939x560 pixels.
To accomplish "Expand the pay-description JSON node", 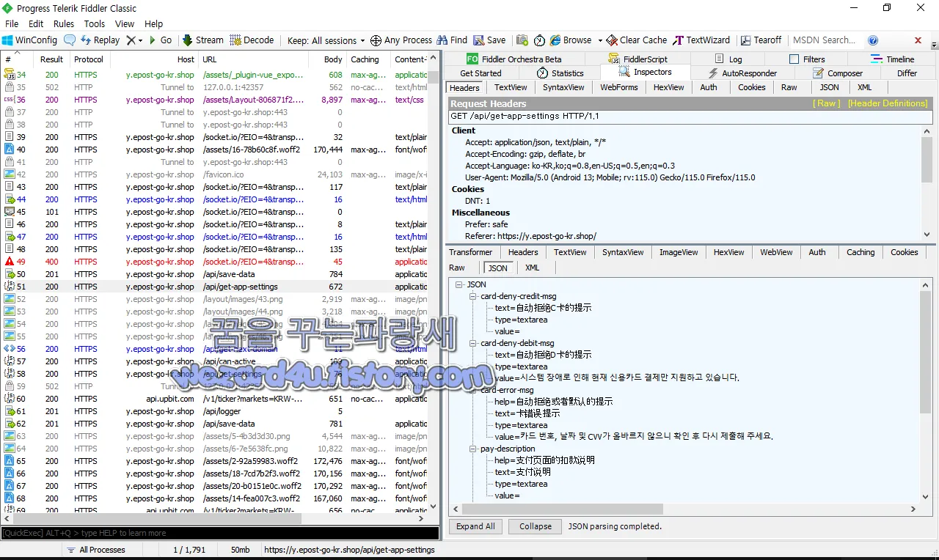I will pos(472,448).
